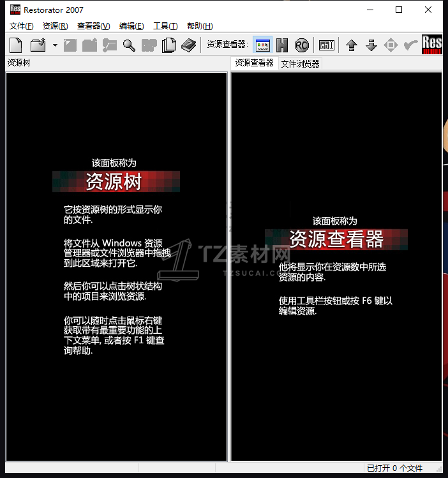Click the Res logo in the toolbar
The height and width of the screenshot is (478, 448).
click(x=432, y=45)
